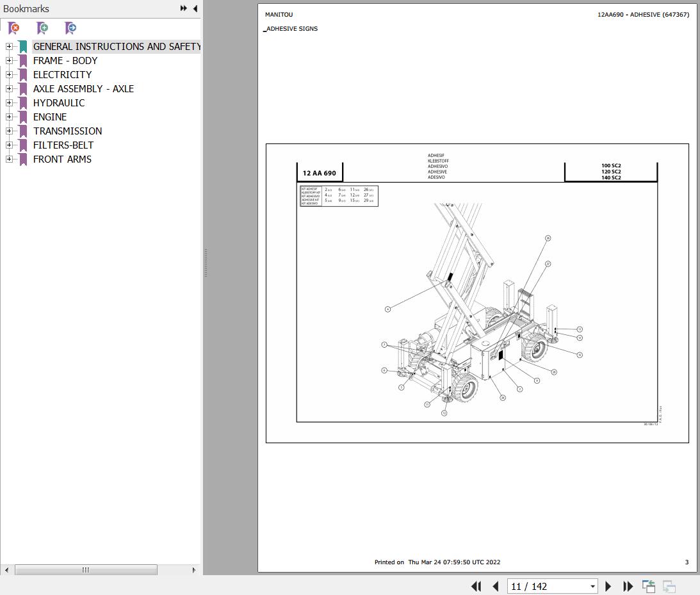Click the active view icon right of last-page button
This screenshot has width=700, height=595.
(x=649, y=586)
